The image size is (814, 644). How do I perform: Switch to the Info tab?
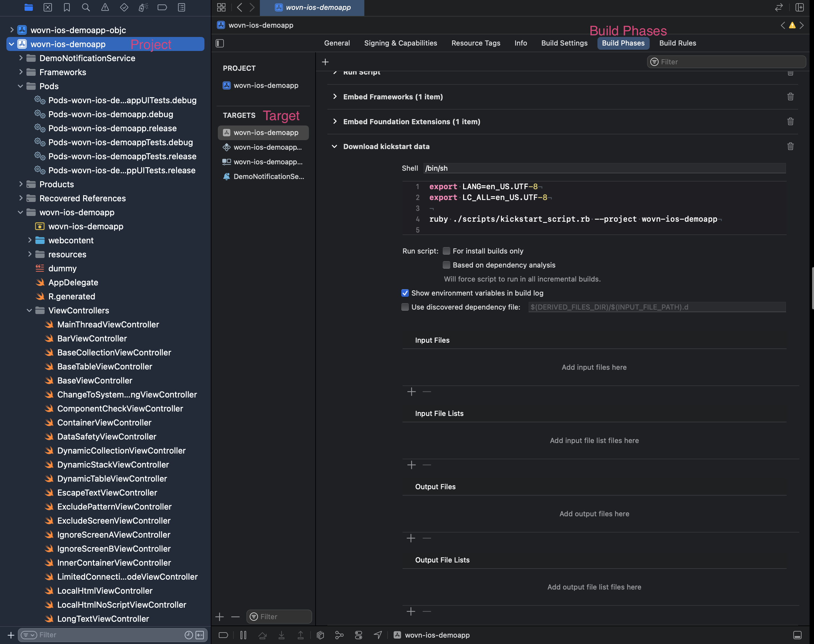point(521,43)
